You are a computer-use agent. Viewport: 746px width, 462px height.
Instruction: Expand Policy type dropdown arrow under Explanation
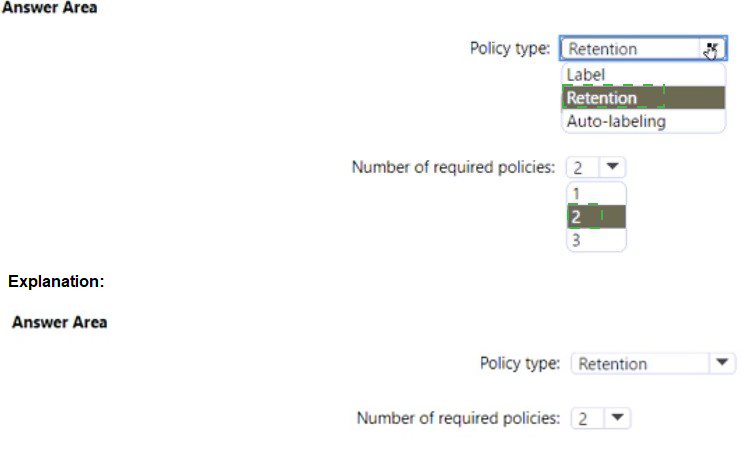pos(722,364)
